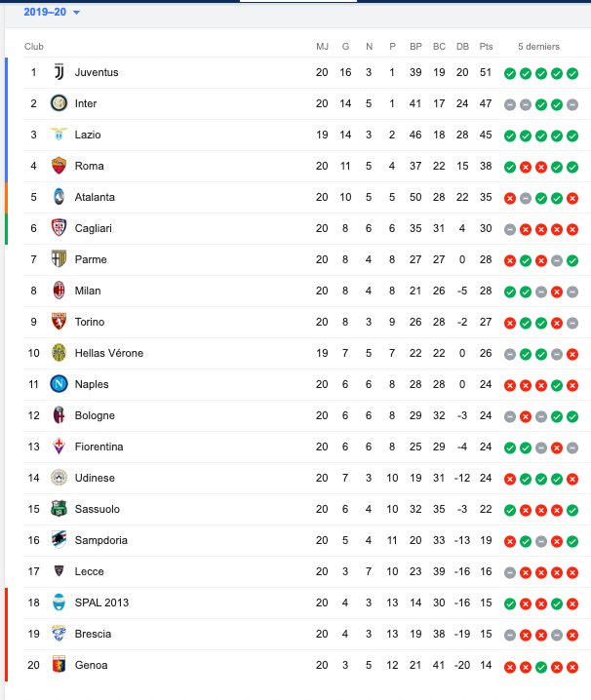The height and width of the screenshot is (700, 591).
Task: Select the Genoa club crest icon
Action: point(59,665)
